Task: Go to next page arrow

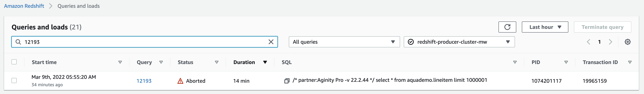Action: [x=610, y=42]
